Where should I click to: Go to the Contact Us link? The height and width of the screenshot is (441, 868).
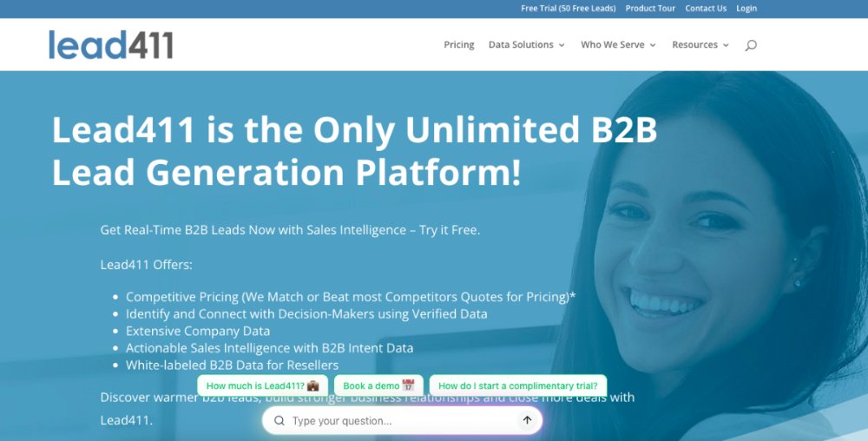(706, 9)
